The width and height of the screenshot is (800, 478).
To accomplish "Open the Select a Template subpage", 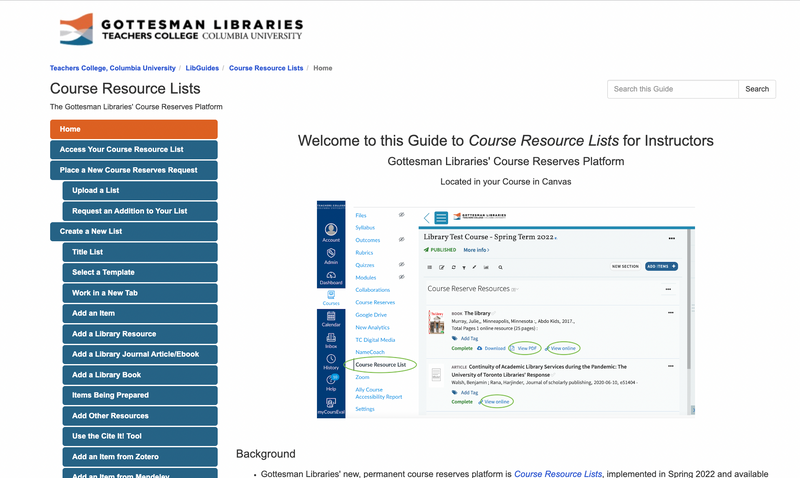I will click(140, 272).
